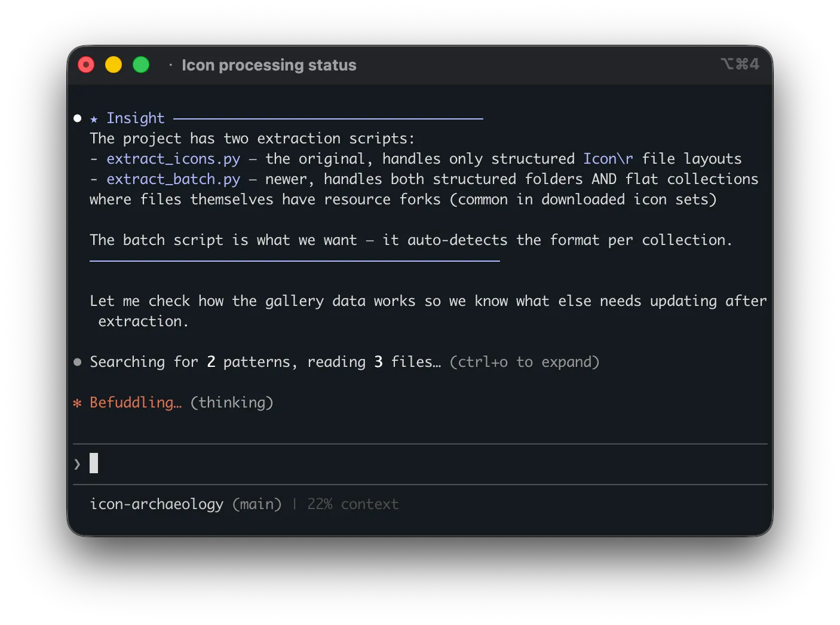840x625 pixels.
Task: Click the gray bullet before Searching line
Action: [77, 362]
